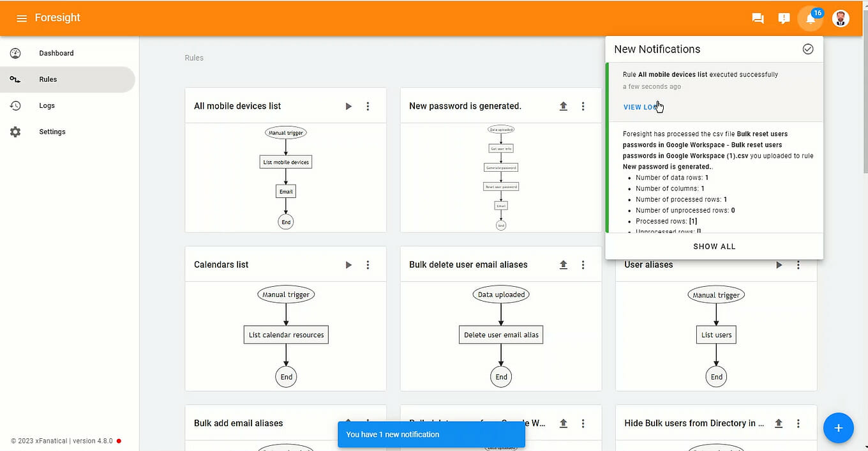Upload data for Hide Bulk users from Directory rule
The height and width of the screenshot is (451, 868).
pos(779,423)
